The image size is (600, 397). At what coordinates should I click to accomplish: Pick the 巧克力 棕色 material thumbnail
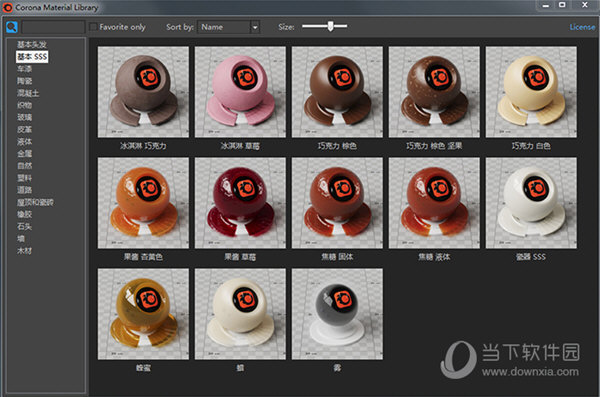coord(337,92)
